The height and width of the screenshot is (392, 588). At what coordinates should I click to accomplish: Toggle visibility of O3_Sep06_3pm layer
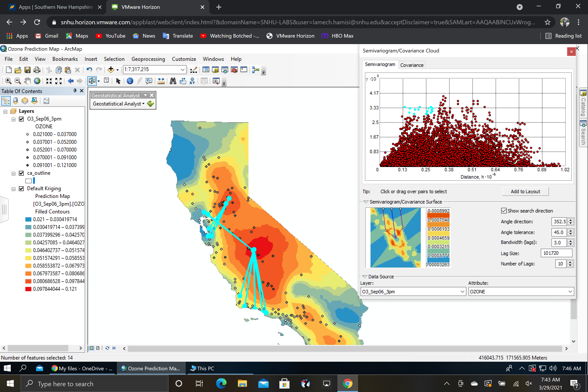(21, 119)
